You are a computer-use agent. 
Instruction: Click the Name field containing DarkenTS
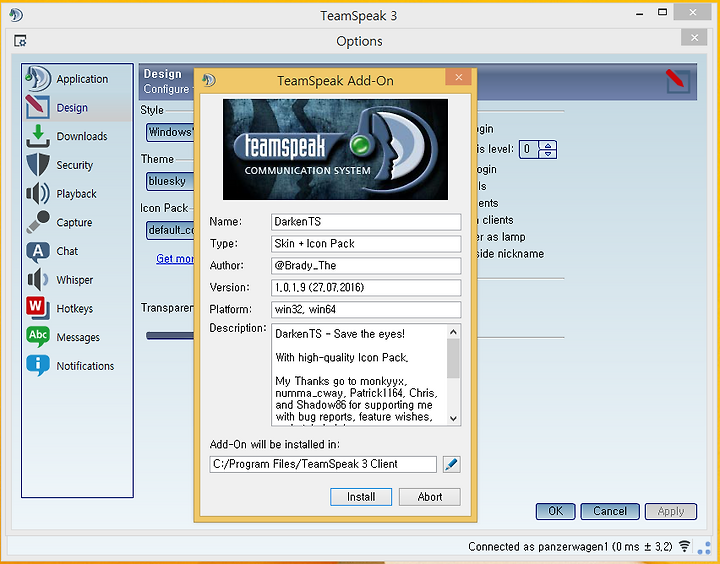point(366,222)
